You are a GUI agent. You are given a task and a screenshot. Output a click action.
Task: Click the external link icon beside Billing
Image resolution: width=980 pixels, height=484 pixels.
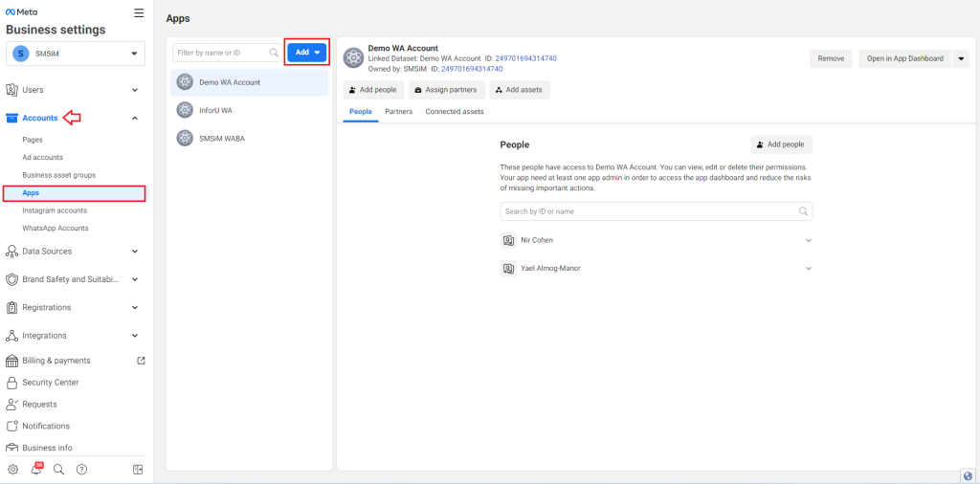pyautogui.click(x=141, y=361)
